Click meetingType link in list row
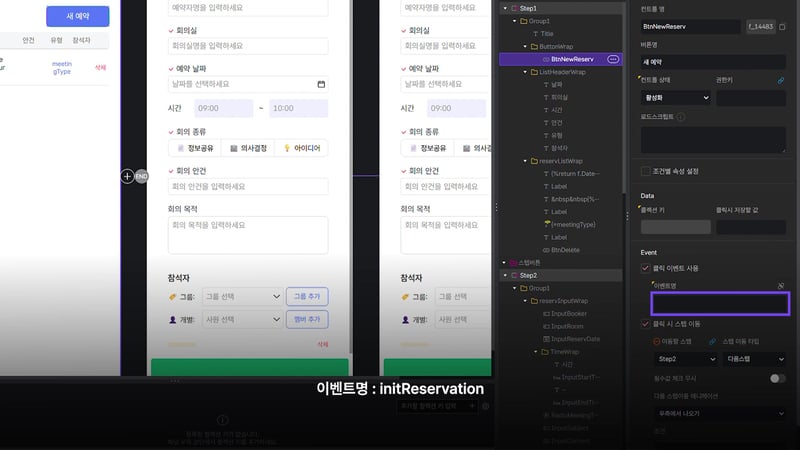This screenshot has width=800, height=450. tap(62, 68)
